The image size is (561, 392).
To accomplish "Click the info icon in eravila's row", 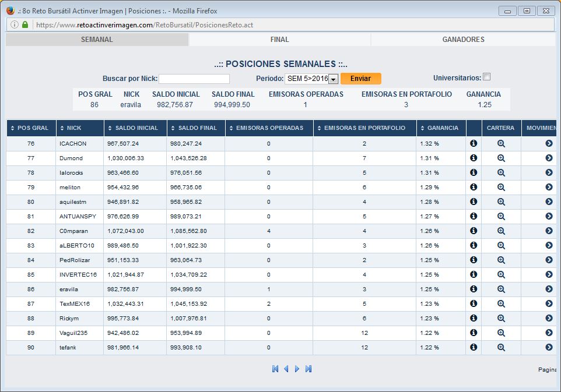I will pos(474,289).
